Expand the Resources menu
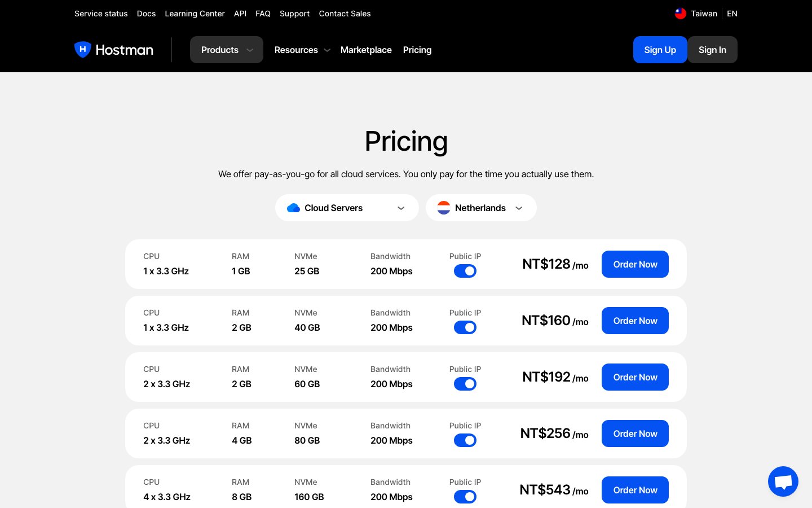 302,50
